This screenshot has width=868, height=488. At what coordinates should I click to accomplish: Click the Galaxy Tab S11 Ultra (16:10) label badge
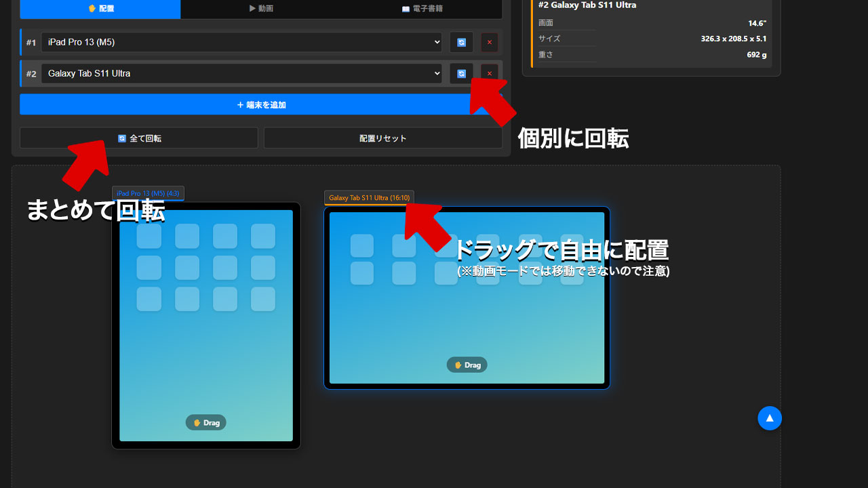pos(368,199)
